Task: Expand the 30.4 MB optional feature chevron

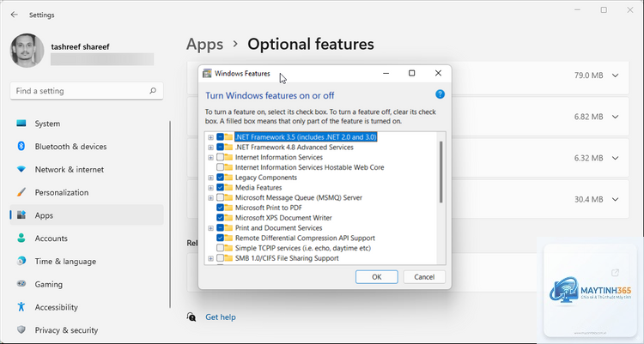Action: tap(616, 200)
